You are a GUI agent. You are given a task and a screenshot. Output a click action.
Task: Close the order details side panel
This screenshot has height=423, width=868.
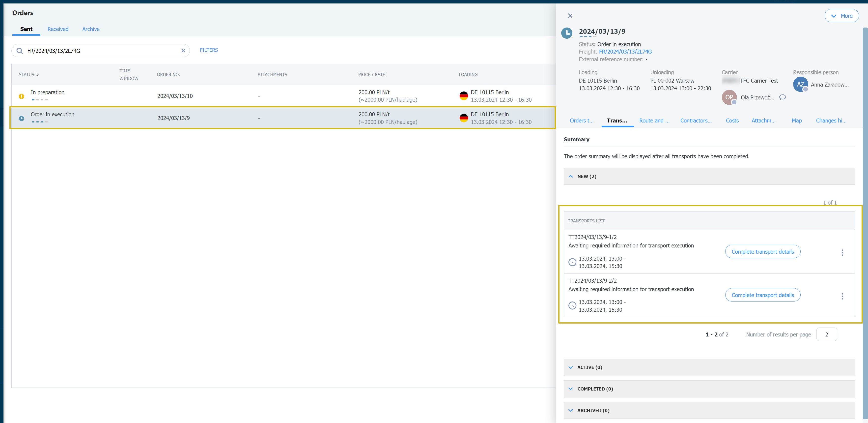(570, 16)
